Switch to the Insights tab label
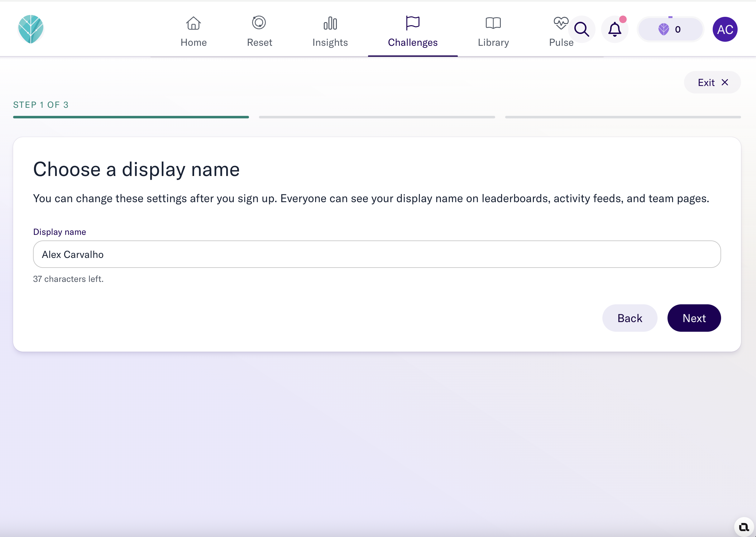Image resolution: width=756 pixels, height=537 pixels. point(330,43)
